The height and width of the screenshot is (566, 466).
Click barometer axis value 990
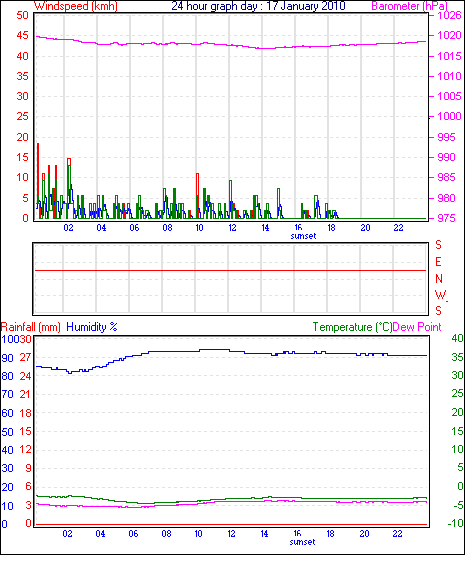447,157
